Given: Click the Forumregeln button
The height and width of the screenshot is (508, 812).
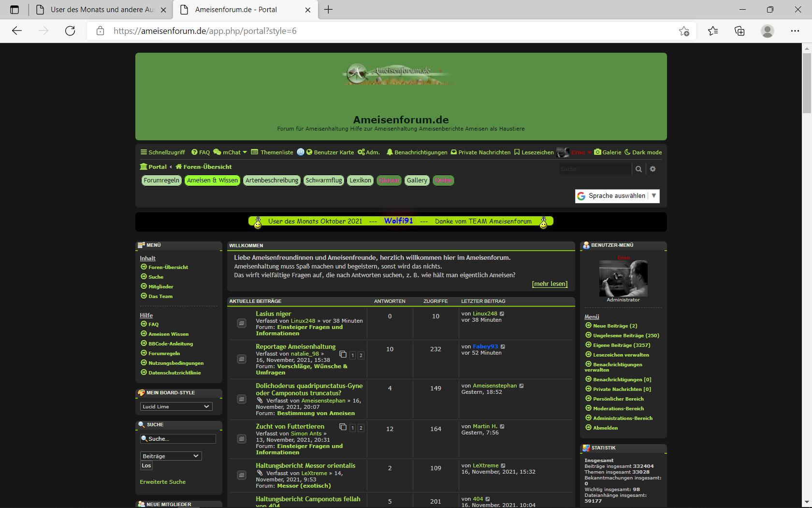Looking at the screenshot, I should [x=161, y=180].
